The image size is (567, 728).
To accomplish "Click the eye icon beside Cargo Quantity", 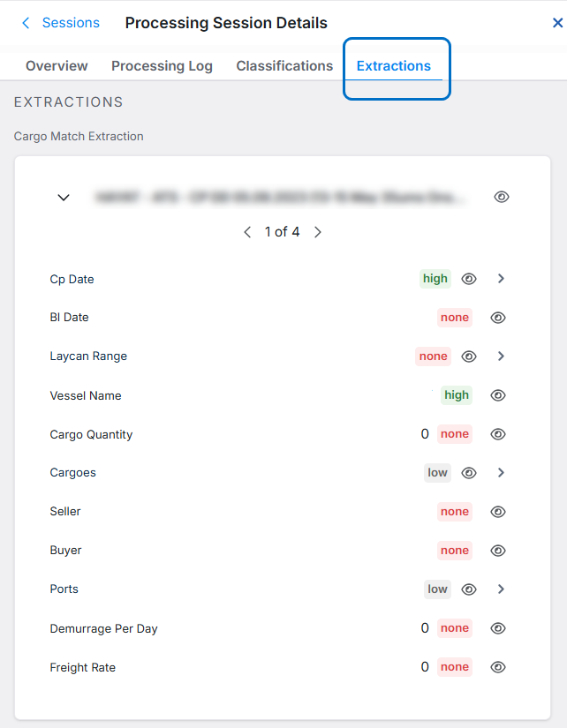I will tap(497, 434).
